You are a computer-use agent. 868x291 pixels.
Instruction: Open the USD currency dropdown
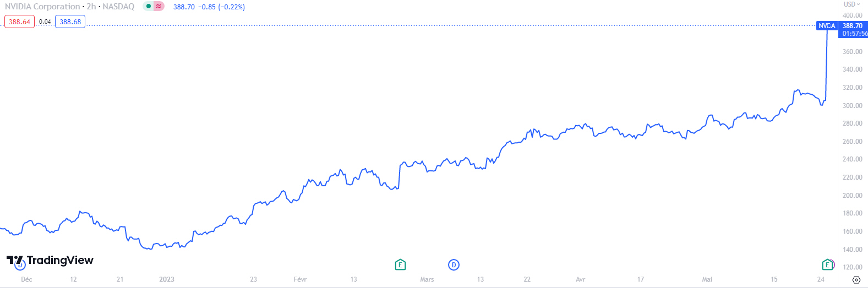pyautogui.click(x=851, y=4)
